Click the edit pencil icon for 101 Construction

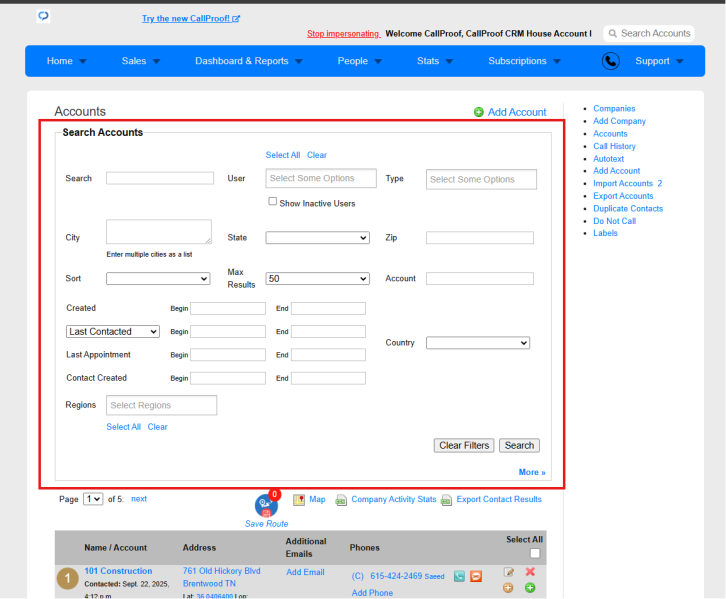(x=508, y=572)
